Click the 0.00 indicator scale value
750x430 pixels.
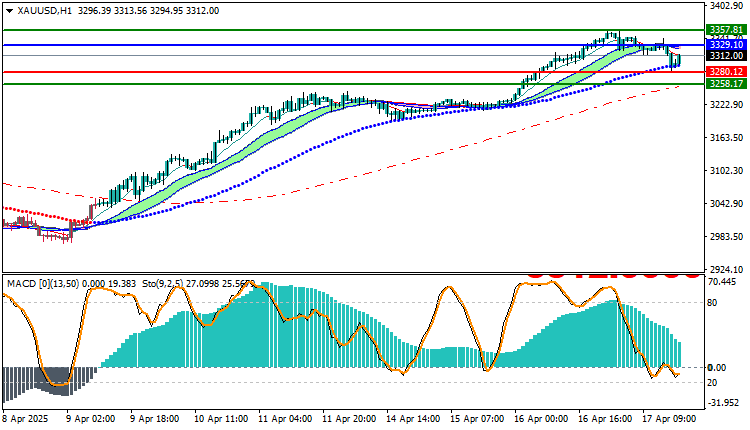[x=717, y=368]
